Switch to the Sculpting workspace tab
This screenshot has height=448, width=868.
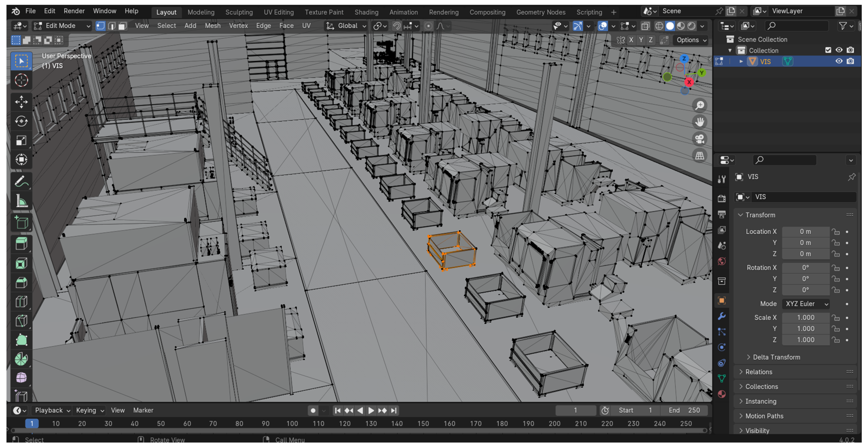pos(238,12)
